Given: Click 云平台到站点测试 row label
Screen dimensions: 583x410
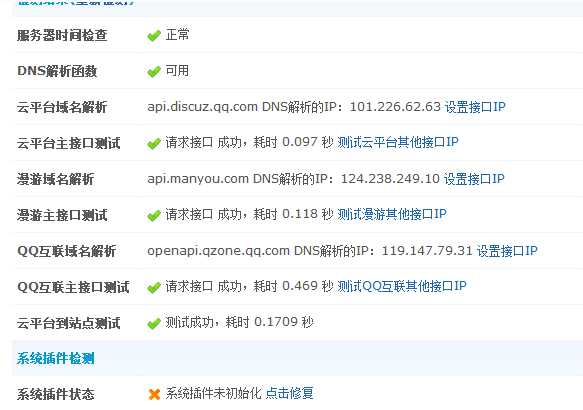Looking at the screenshot, I should point(68,323).
